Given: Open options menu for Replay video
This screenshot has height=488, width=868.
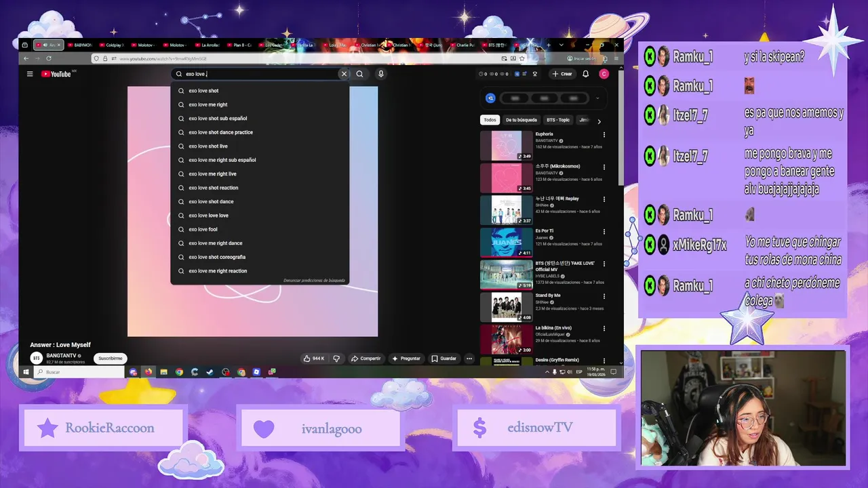Looking at the screenshot, I should [x=604, y=199].
